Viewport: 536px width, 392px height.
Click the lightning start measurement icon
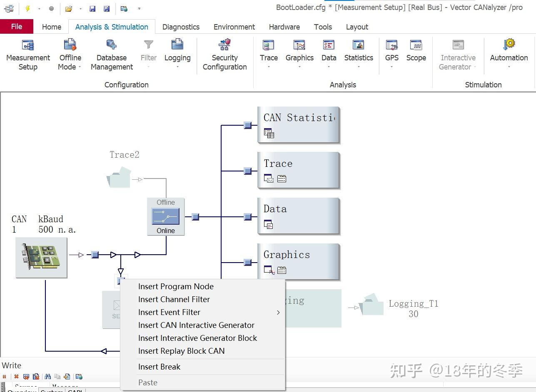[x=27, y=8]
